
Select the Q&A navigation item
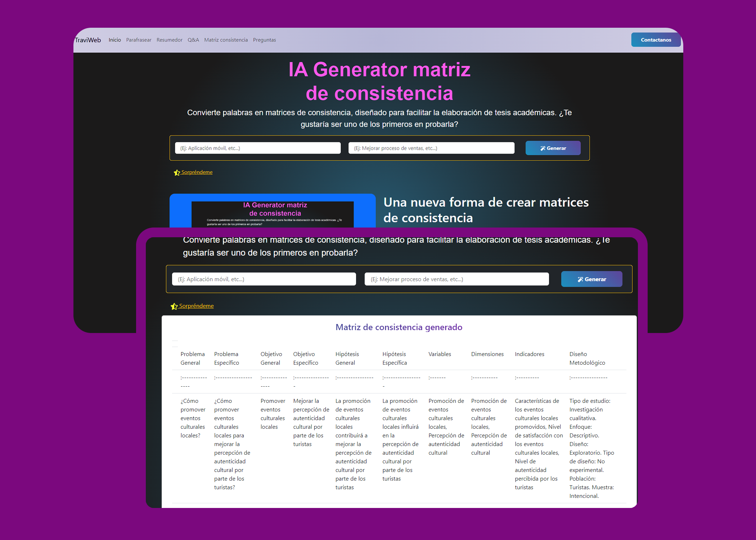click(193, 40)
